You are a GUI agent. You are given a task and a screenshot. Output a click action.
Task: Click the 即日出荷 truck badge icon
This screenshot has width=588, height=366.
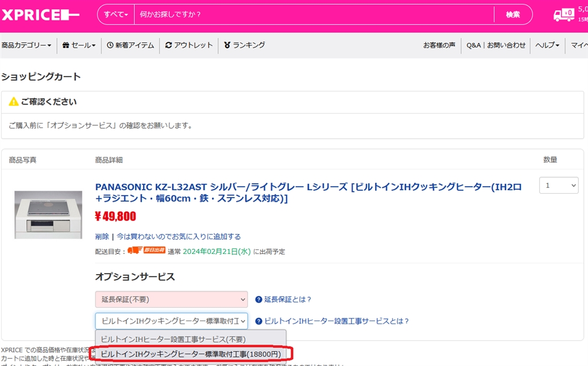[146, 250]
